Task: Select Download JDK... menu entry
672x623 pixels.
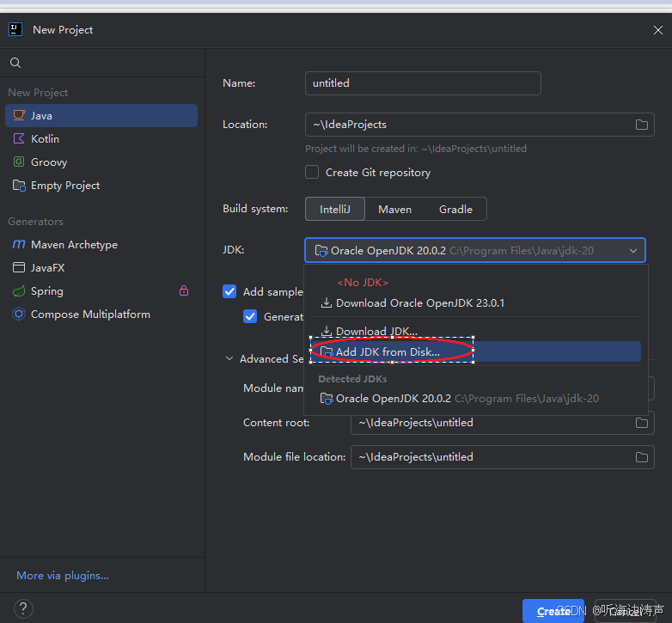Action: (476, 331)
